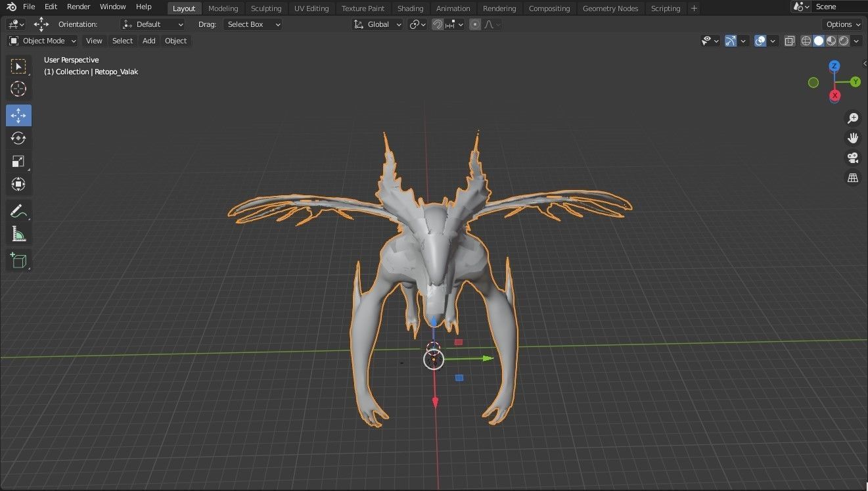Switch perspective/orthographic with the grid icon
The width and height of the screenshot is (868, 491).
(853, 177)
